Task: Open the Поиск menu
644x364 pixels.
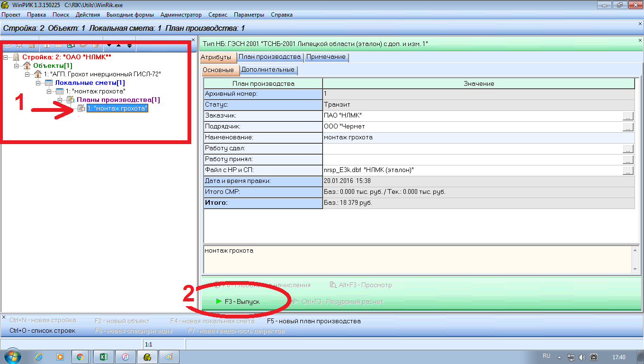Action: pyautogui.click(x=61, y=15)
